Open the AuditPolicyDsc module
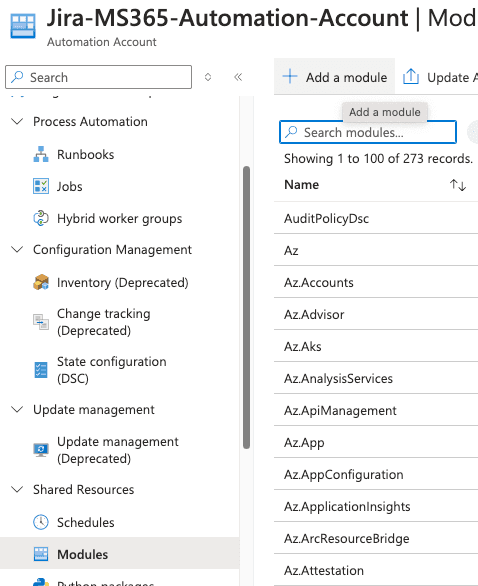The image size is (478, 586). coord(326,218)
